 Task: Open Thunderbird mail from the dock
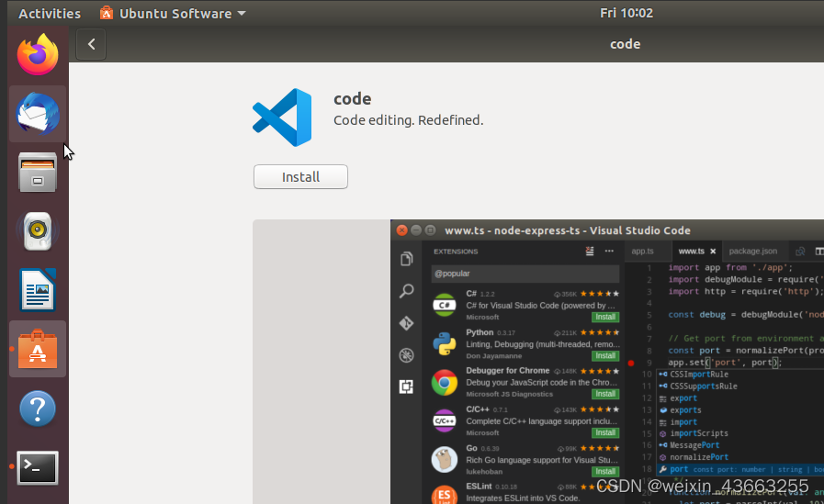click(x=38, y=114)
